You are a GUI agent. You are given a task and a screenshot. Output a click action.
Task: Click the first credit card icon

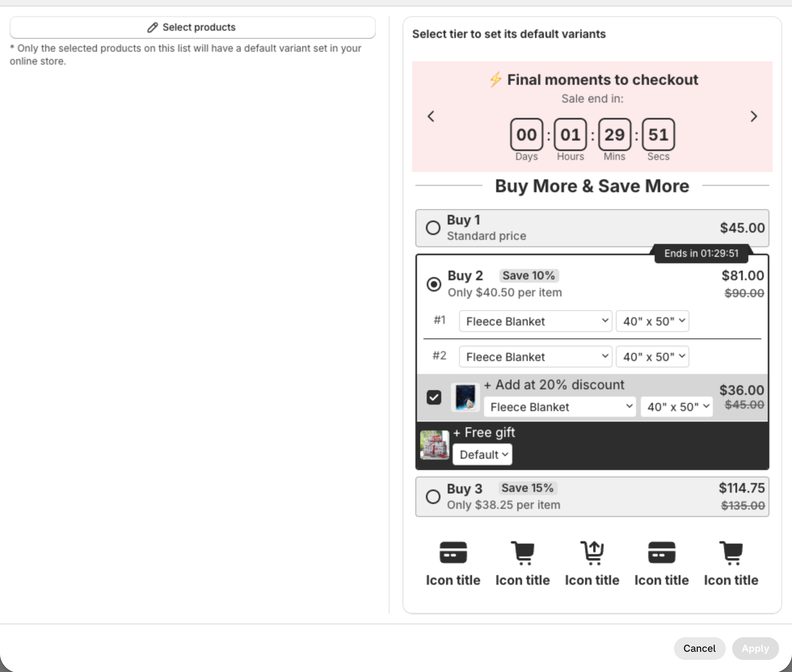pos(453,552)
